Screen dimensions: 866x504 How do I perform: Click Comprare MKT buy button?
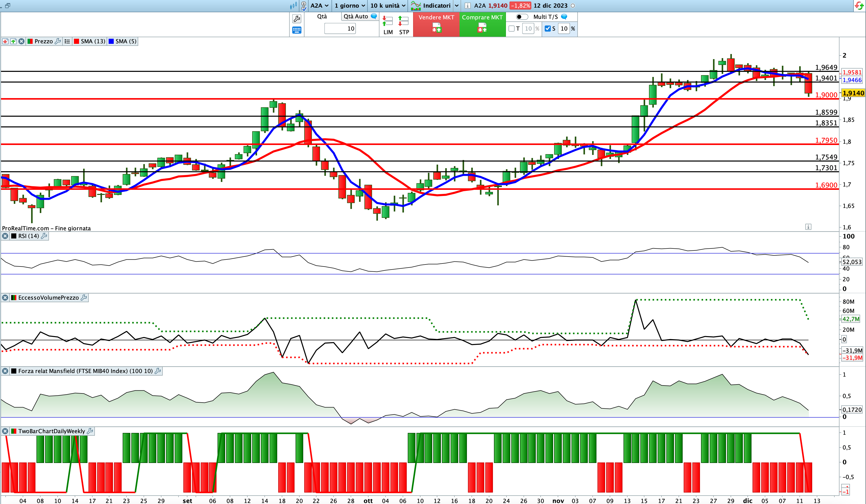(482, 24)
